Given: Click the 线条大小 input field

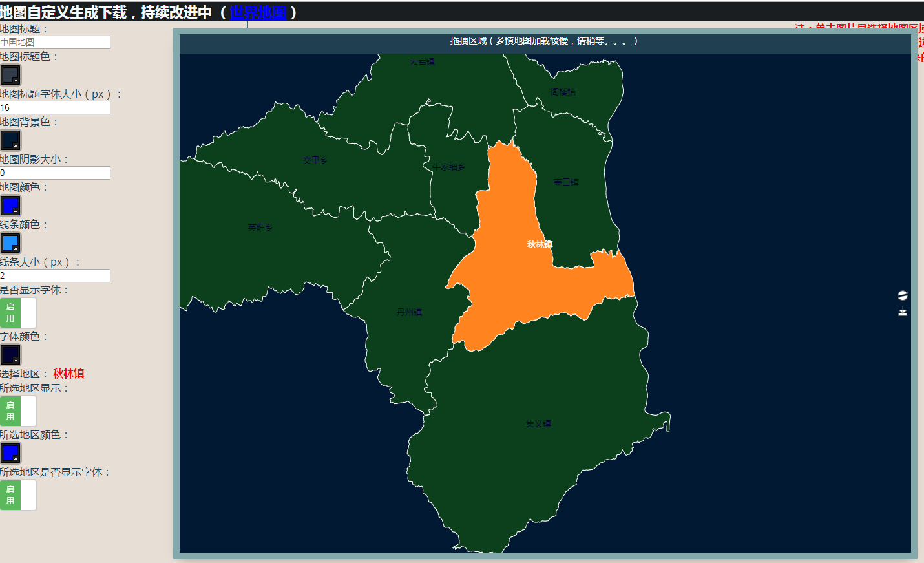Looking at the screenshot, I should (55, 275).
